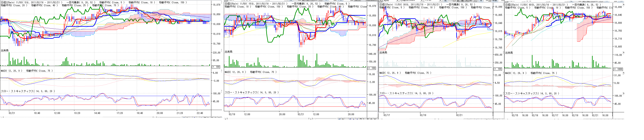
Task: Click the small arrow beside 60-minute MACD panel
Action: [624, 73]
